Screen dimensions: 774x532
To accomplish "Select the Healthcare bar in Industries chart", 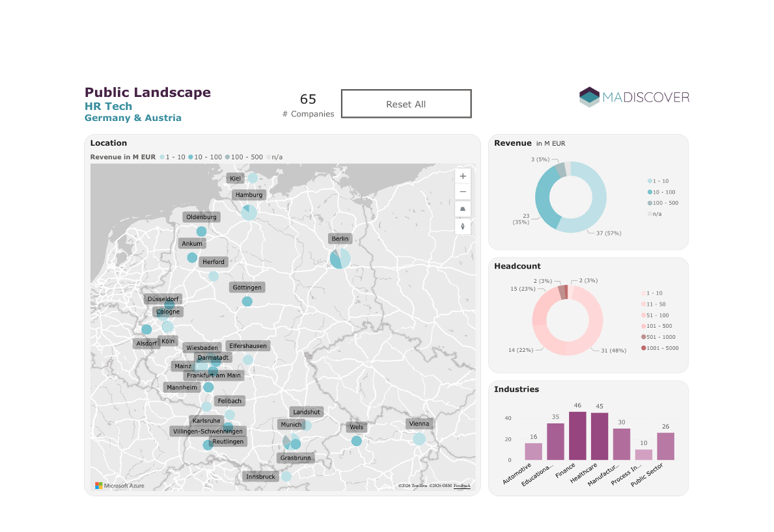I will (600, 436).
